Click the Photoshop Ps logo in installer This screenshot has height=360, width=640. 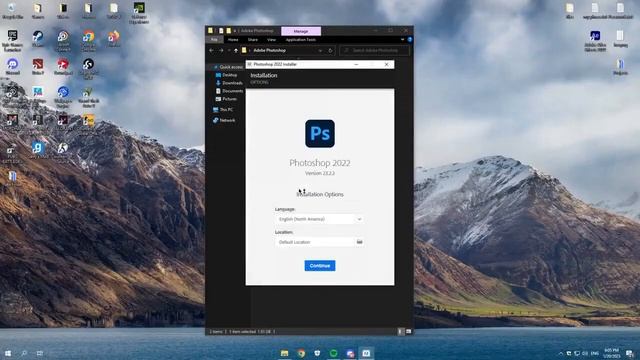tap(320, 133)
